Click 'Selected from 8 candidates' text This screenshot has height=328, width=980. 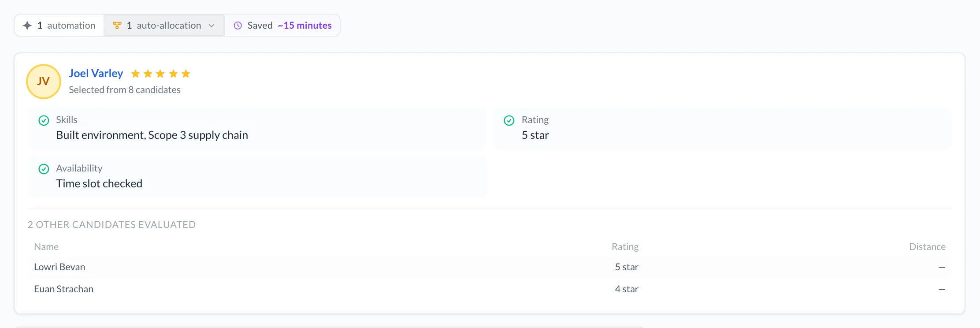pos(125,90)
